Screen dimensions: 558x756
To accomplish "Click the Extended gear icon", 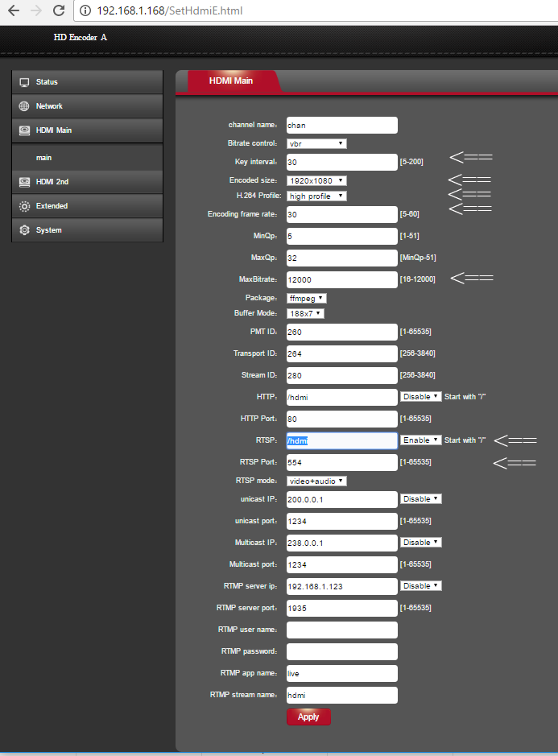I will 24,206.
